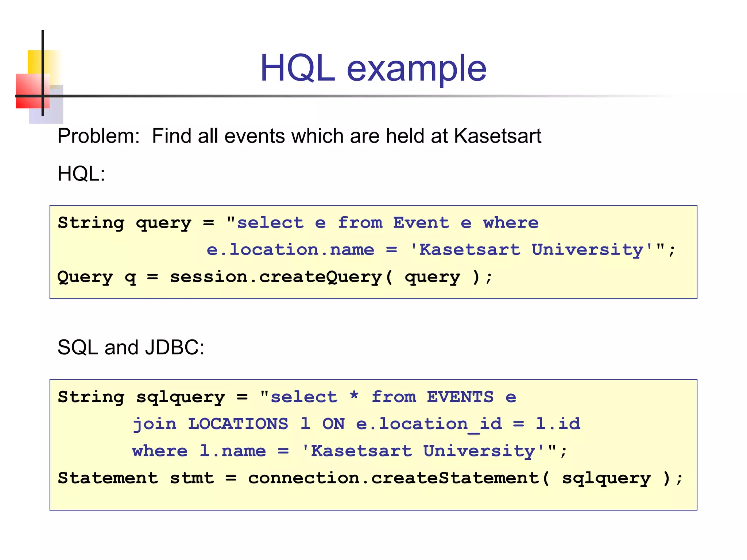Click the 'e.location.name' code text
The image size is (747, 560).
[290, 250]
